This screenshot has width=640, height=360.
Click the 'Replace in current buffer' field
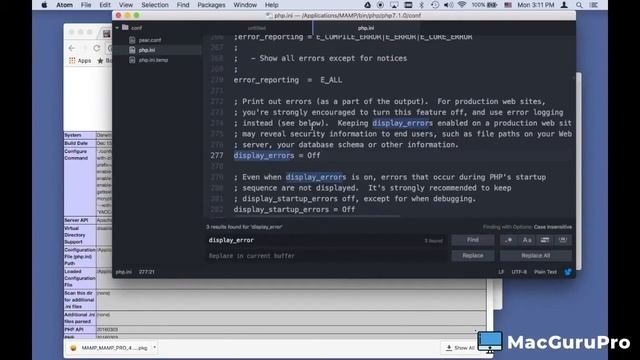(325, 256)
